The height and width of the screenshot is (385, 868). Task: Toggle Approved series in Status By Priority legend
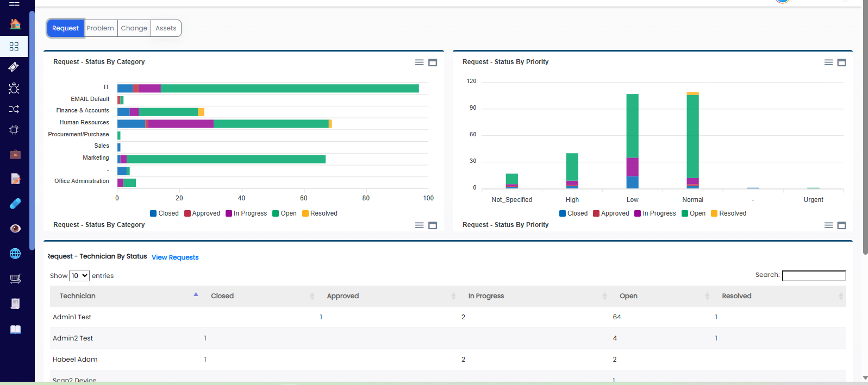pyautogui.click(x=611, y=213)
